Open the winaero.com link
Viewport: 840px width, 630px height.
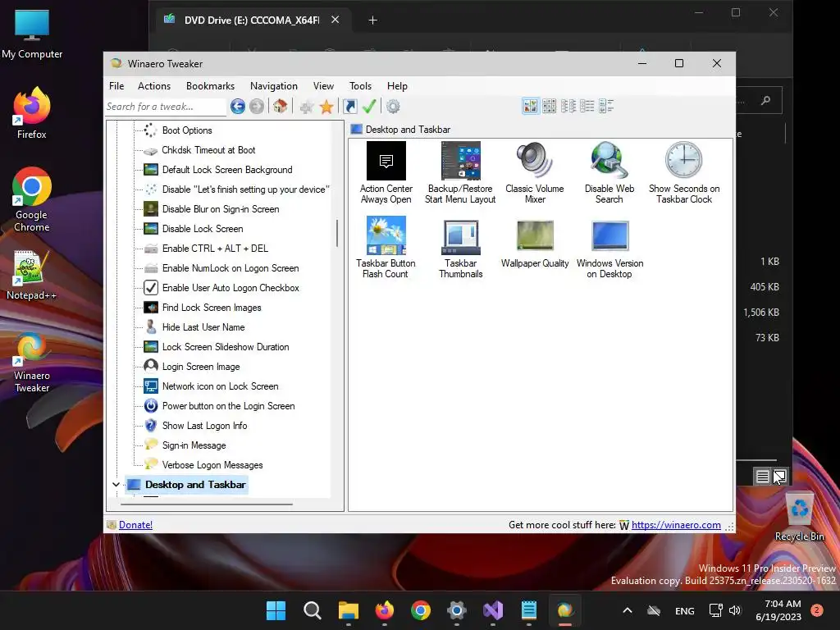pos(676,525)
